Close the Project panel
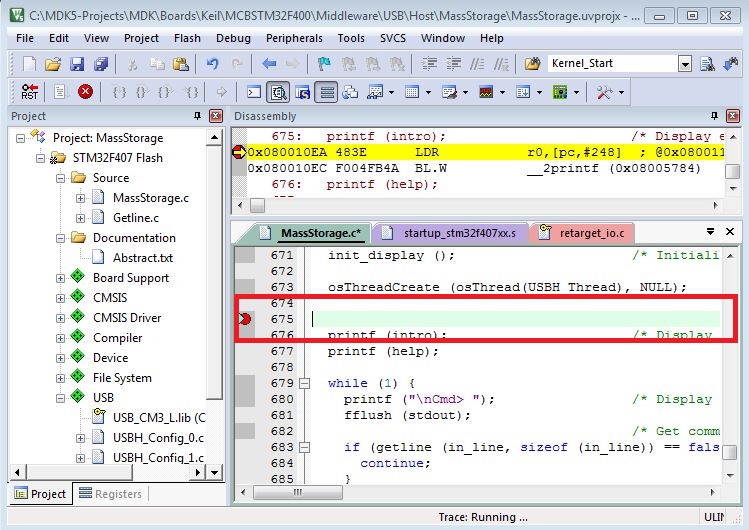Viewport: 749px width, 530px height. click(x=215, y=116)
